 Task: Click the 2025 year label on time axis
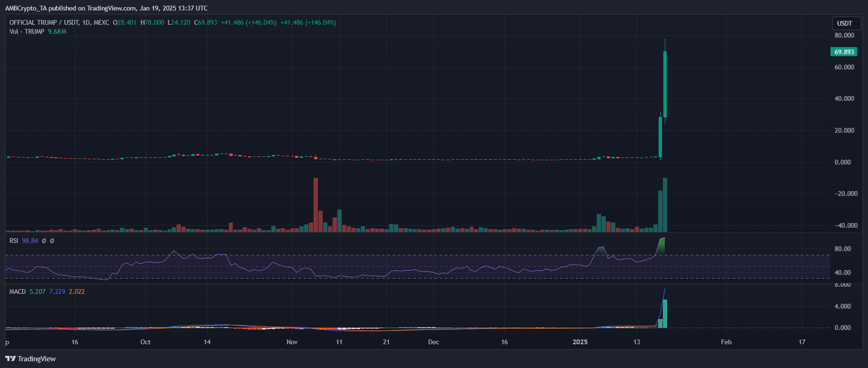pos(580,342)
